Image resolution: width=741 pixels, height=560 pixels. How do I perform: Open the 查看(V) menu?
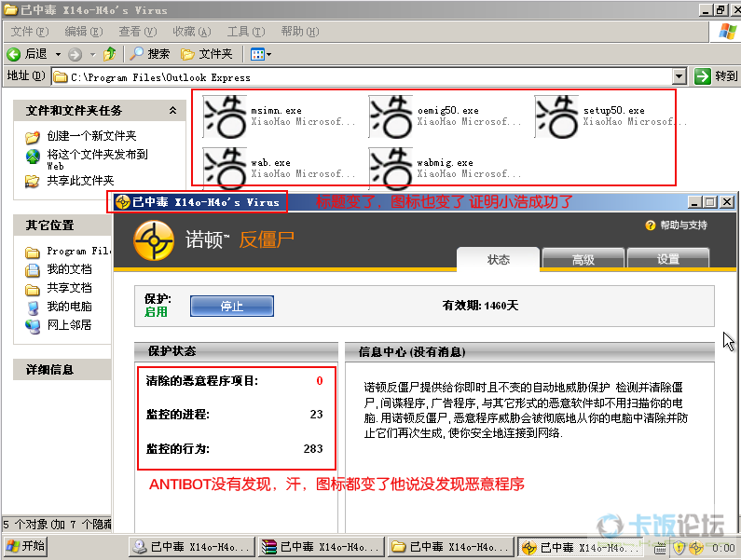(x=138, y=32)
